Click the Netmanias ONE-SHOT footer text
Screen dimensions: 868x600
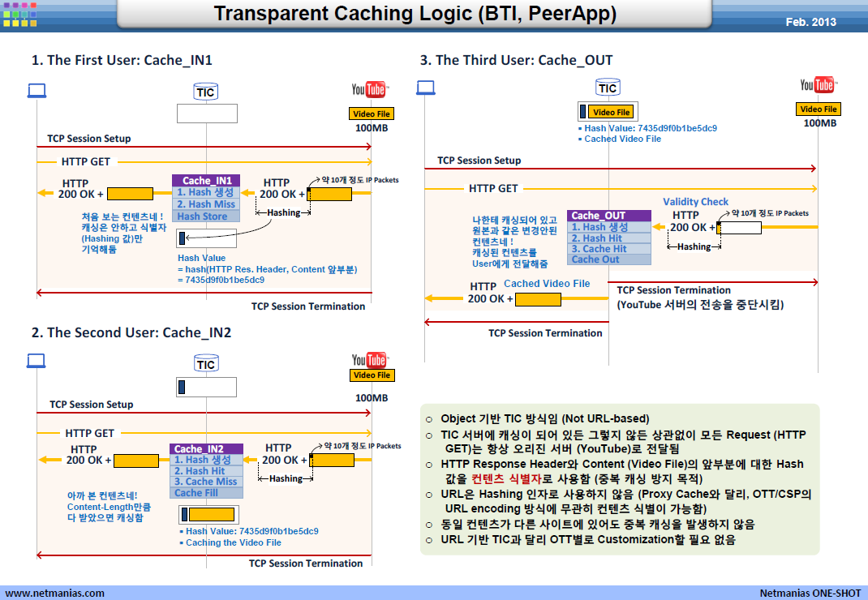point(810,593)
